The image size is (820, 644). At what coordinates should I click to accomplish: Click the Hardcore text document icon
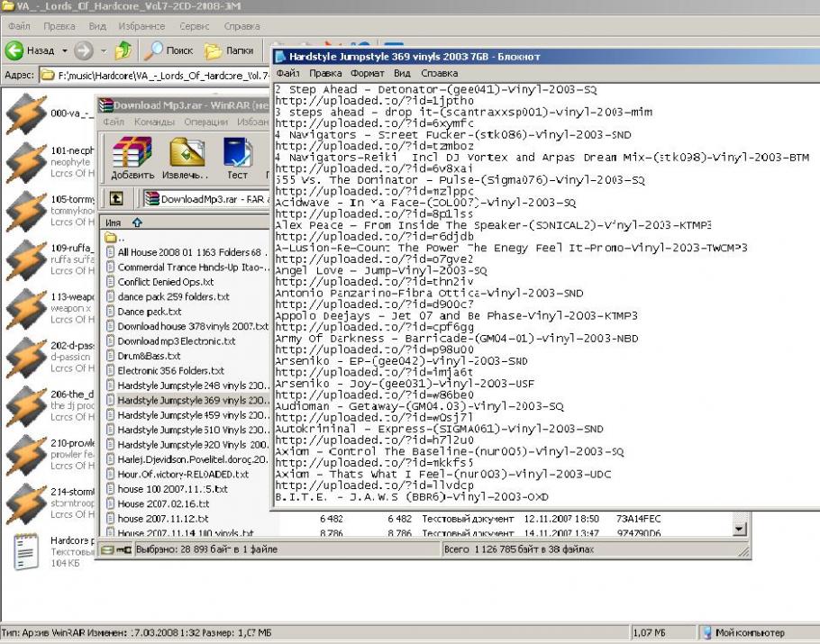(26, 551)
